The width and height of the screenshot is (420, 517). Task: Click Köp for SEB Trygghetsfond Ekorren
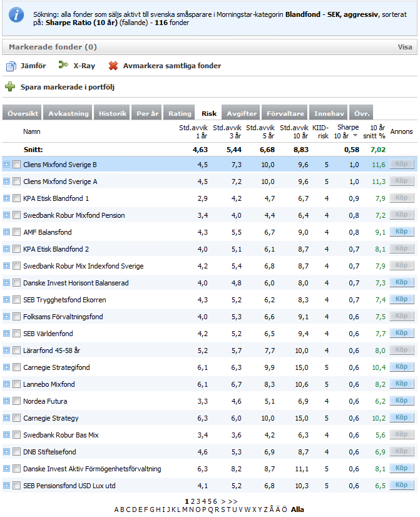(x=402, y=299)
